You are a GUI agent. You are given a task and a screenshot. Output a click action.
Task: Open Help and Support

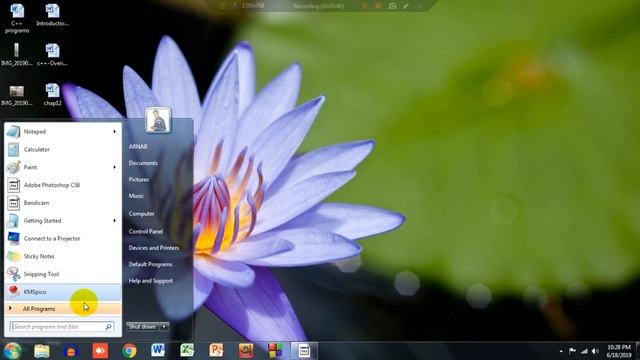click(151, 281)
